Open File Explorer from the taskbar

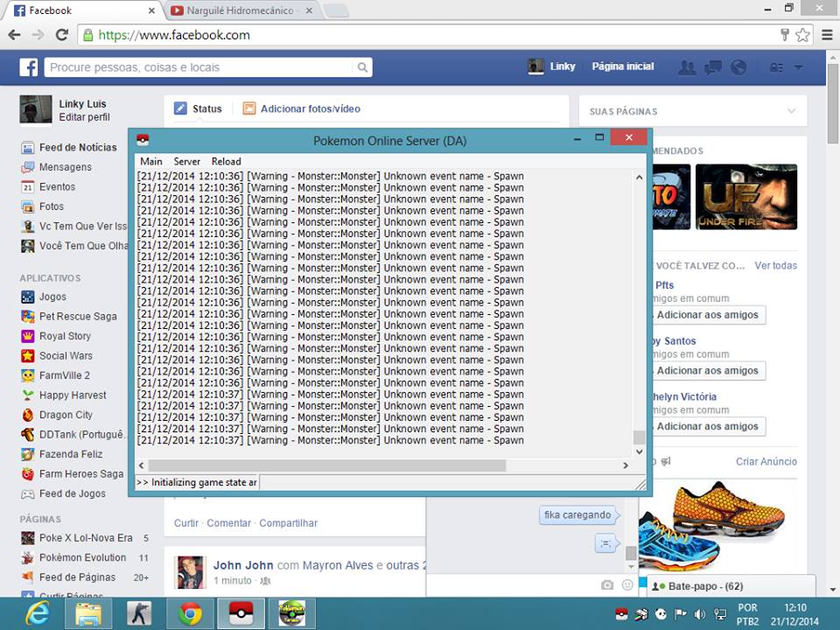click(x=87, y=614)
